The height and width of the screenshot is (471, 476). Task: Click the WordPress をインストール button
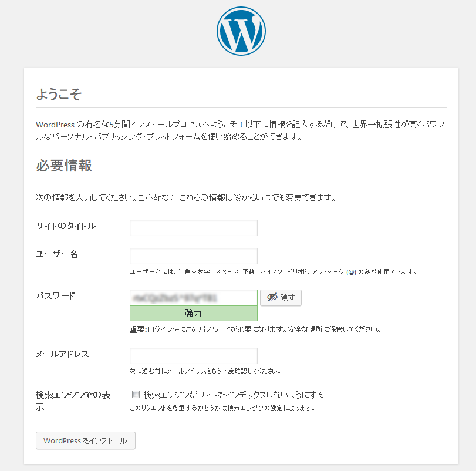coord(86,440)
